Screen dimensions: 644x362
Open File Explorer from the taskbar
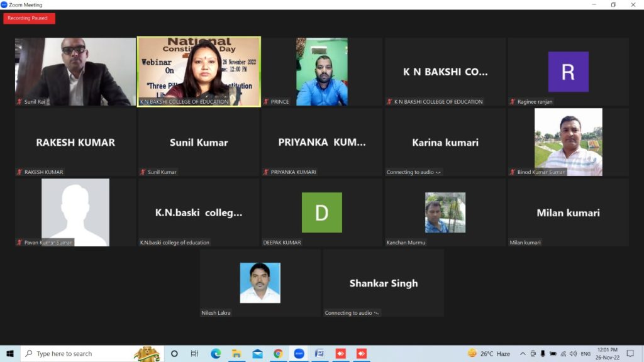coord(236,353)
